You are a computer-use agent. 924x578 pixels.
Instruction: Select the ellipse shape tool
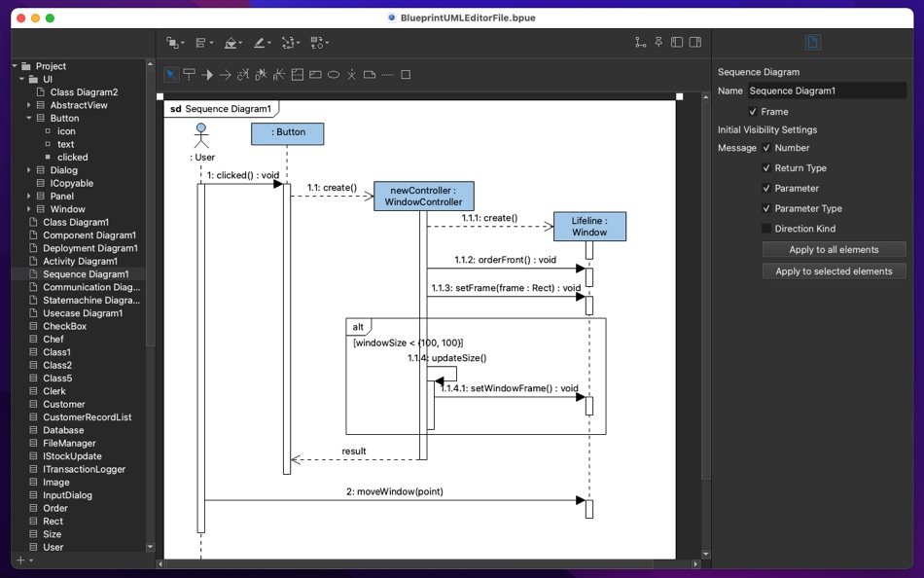[334, 75]
